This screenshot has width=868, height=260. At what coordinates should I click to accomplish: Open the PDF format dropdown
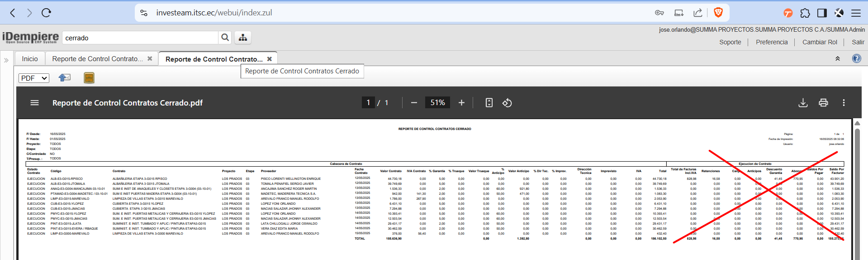(x=34, y=78)
